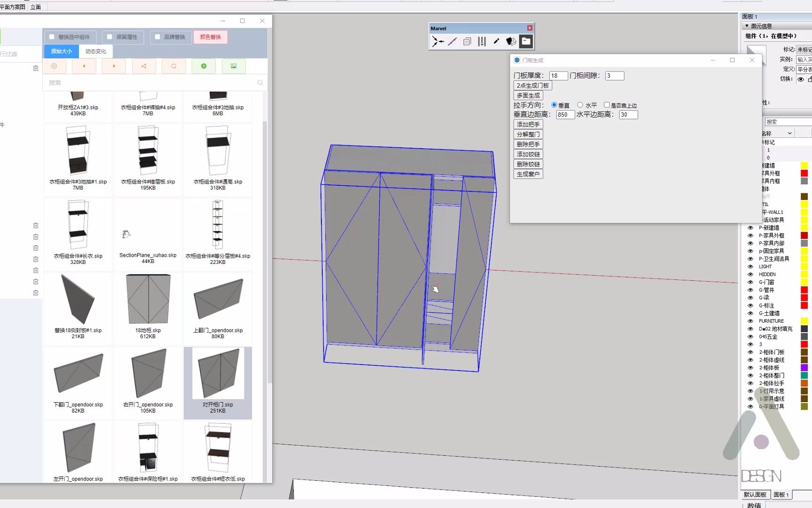Collapse the 图元信息 section in 面板 1
Viewport: 812px width, 508px height.
(x=746, y=25)
